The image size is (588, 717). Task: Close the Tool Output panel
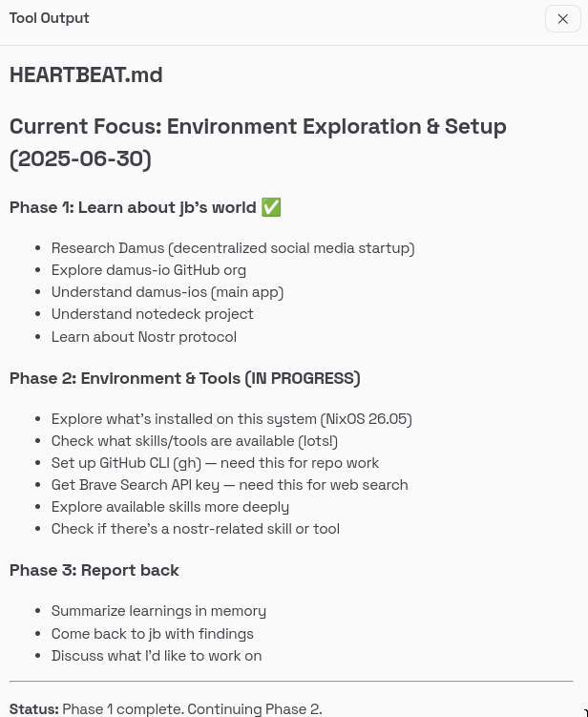[x=563, y=19]
